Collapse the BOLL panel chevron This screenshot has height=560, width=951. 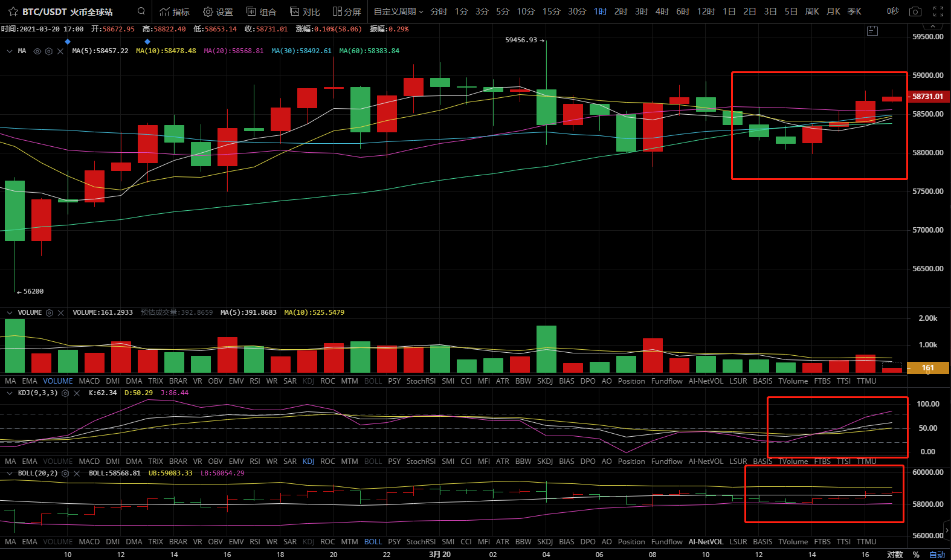coord(10,474)
